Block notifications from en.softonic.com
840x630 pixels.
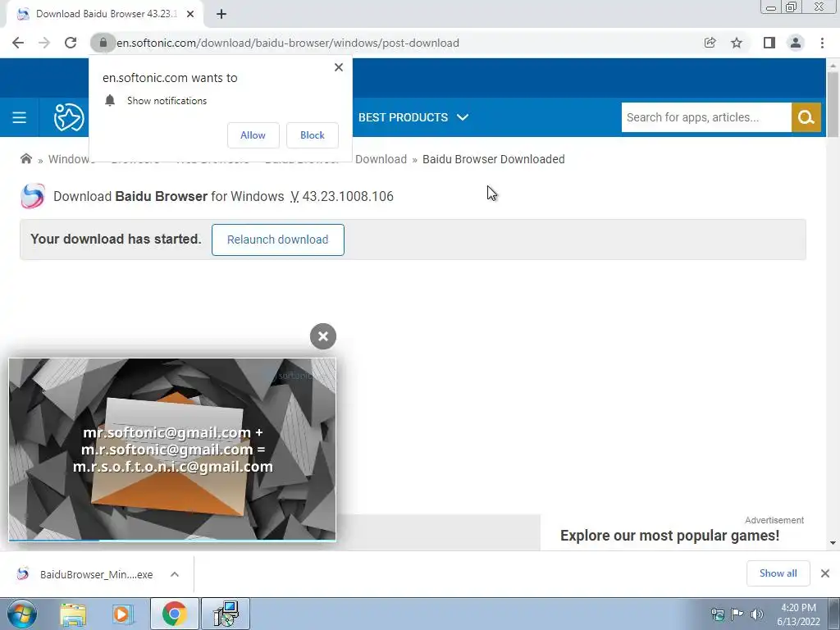click(313, 135)
